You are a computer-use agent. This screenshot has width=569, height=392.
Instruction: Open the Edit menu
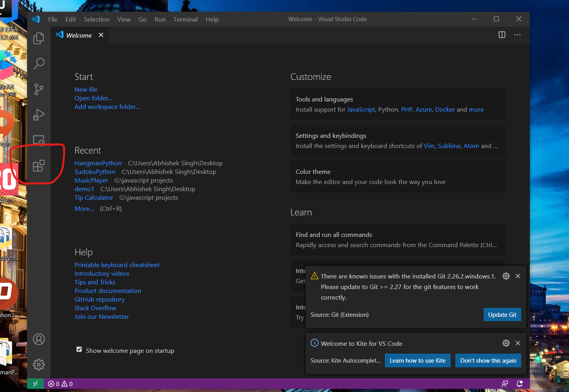click(x=71, y=19)
